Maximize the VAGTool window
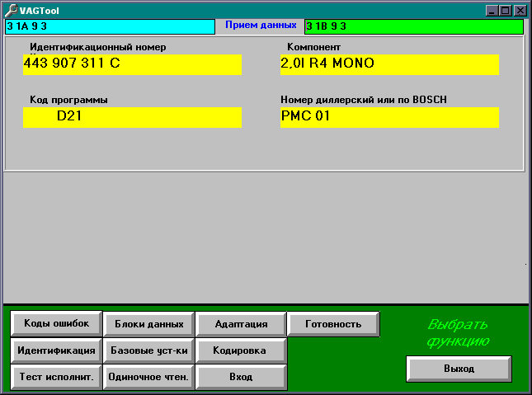 [x=506, y=11]
